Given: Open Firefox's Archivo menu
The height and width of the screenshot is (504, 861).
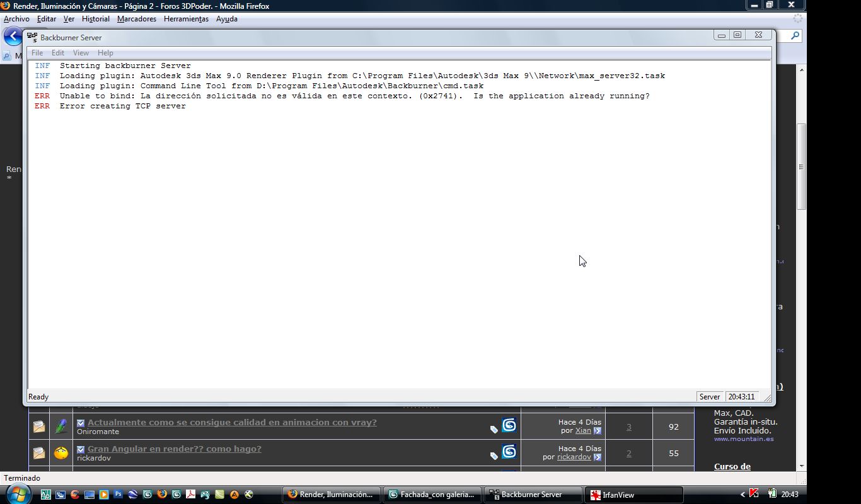Looking at the screenshot, I should pos(16,19).
